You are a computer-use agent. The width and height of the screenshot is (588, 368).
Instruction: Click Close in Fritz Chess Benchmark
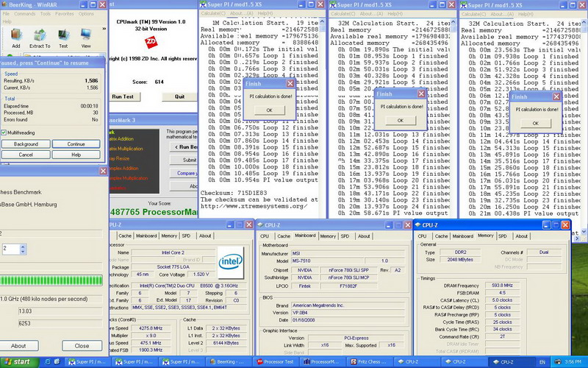point(82,346)
